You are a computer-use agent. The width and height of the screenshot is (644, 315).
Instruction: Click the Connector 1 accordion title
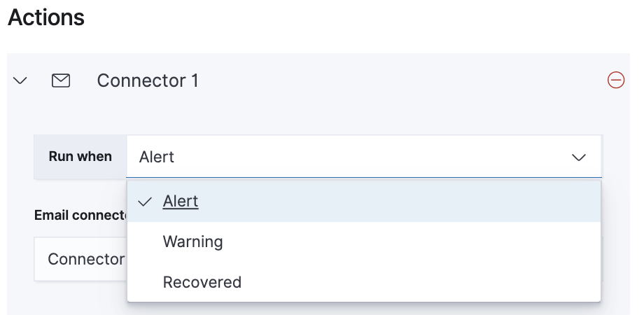point(148,81)
